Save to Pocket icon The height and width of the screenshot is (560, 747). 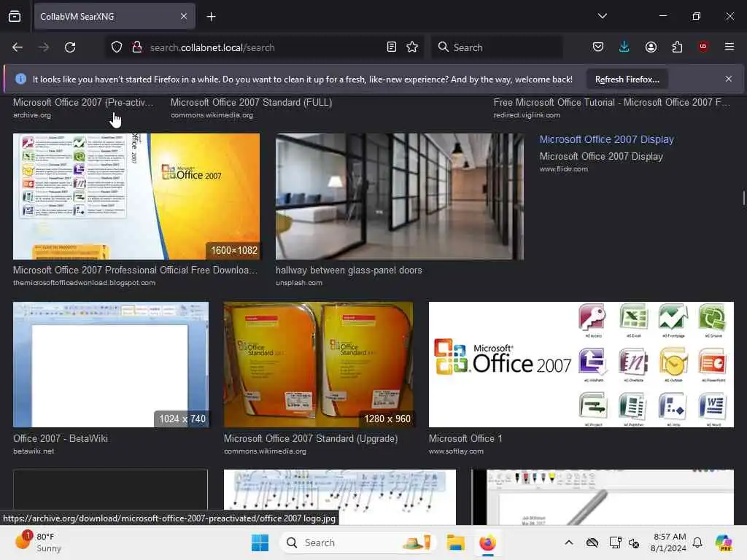point(598,47)
